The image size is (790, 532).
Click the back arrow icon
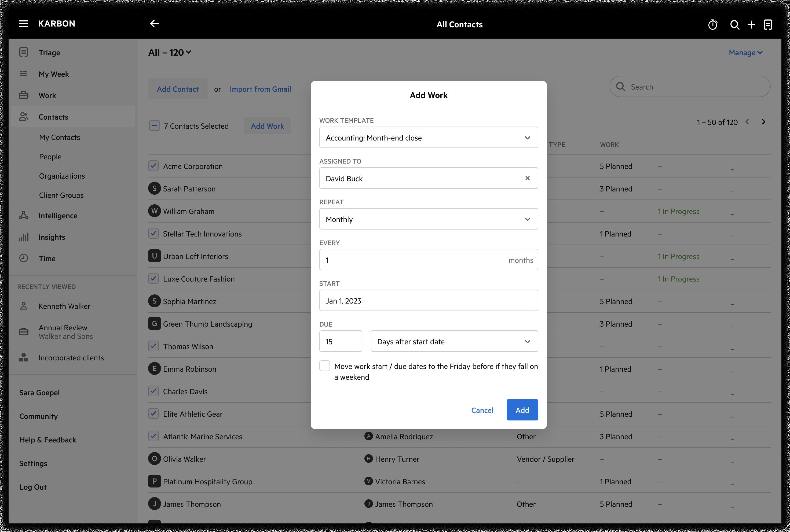(x=155, y=24)
